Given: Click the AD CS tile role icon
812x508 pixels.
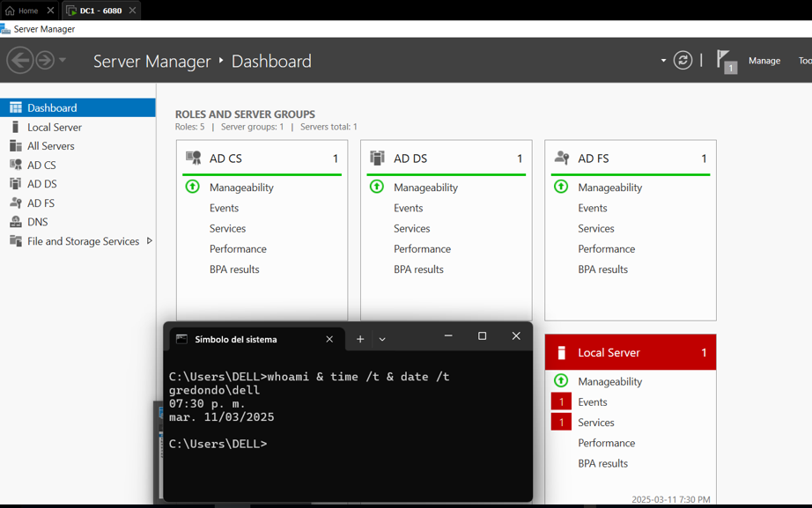Looking at the screenshot, I should tap(194, 158).
